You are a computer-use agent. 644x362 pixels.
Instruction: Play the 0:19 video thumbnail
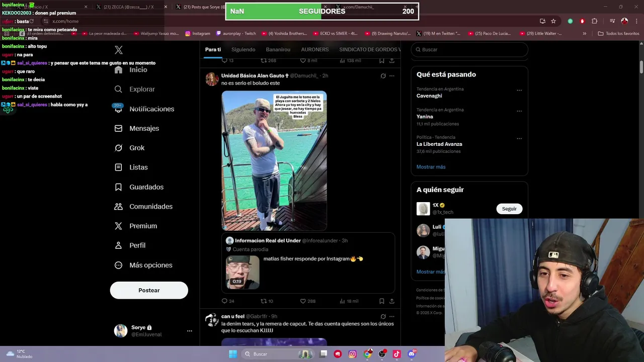coord(243,272)
